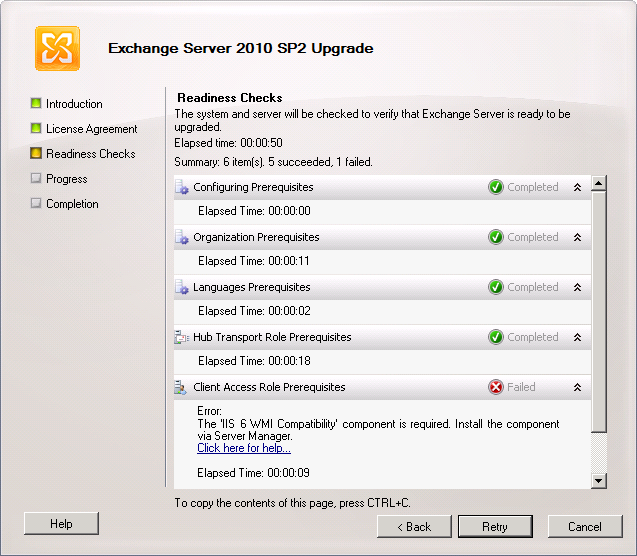Image resolution: width=637 pixels, height=556 pixels.
Task: Click green checkmark for Configuring Prerequisites
Action: [496, 187]
